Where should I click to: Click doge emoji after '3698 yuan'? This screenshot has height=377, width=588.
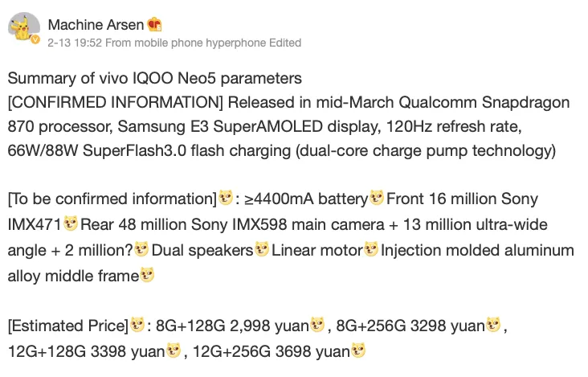point(358,351)
